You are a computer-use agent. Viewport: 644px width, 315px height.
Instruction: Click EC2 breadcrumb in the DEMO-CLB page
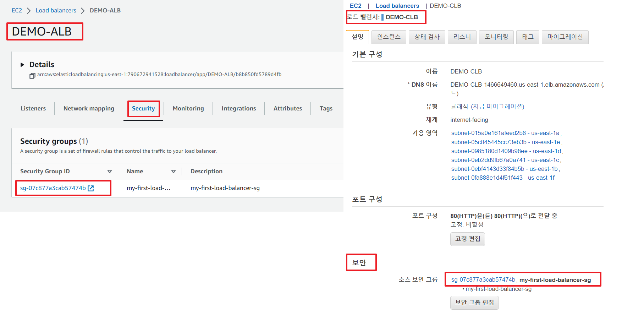coord(356,6)
